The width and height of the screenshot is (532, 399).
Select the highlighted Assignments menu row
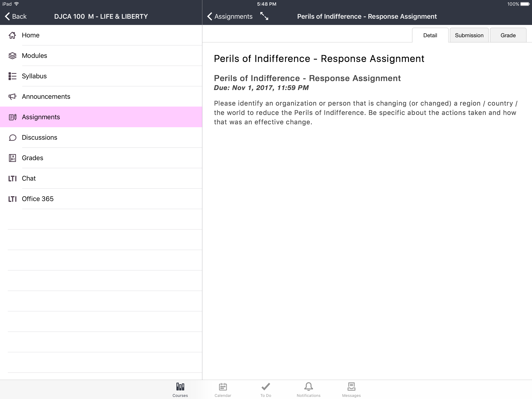(101, 117)
